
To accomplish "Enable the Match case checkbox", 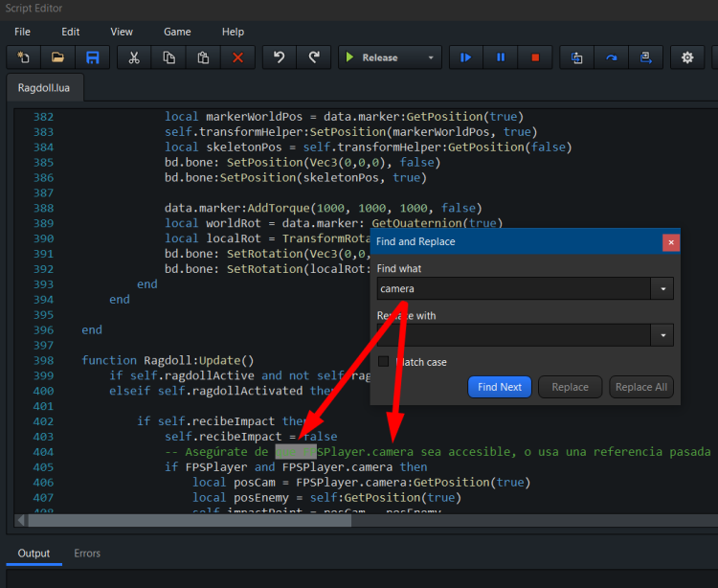I will 384,362.
